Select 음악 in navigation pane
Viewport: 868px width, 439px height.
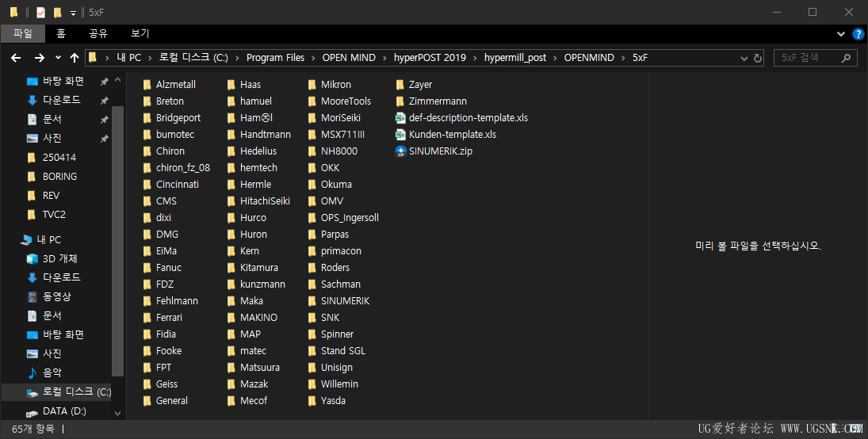52,372
